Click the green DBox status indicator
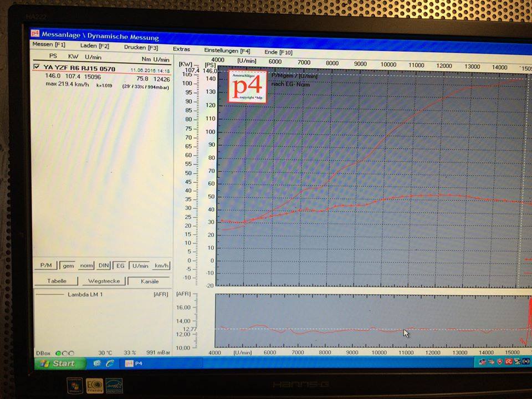Screen dimensions: 532x399 click(58, 352)
